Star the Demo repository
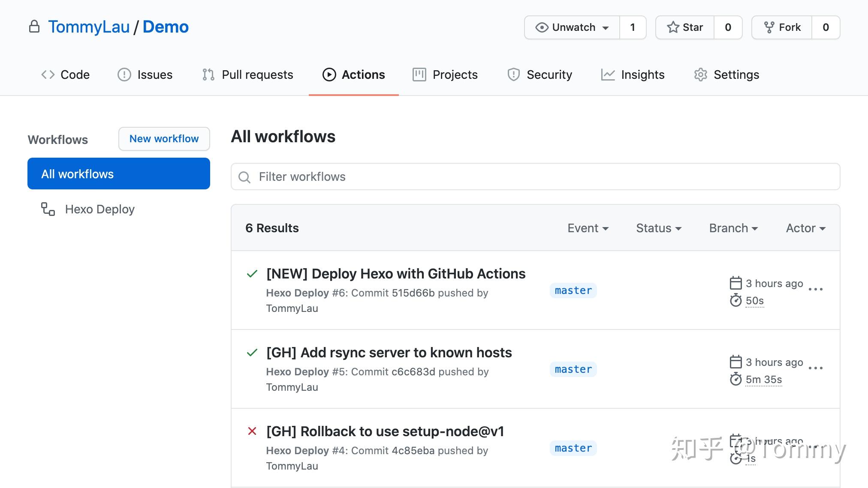Screen dimensions: 868x488 pyautogui.click(x=684, y=27)
